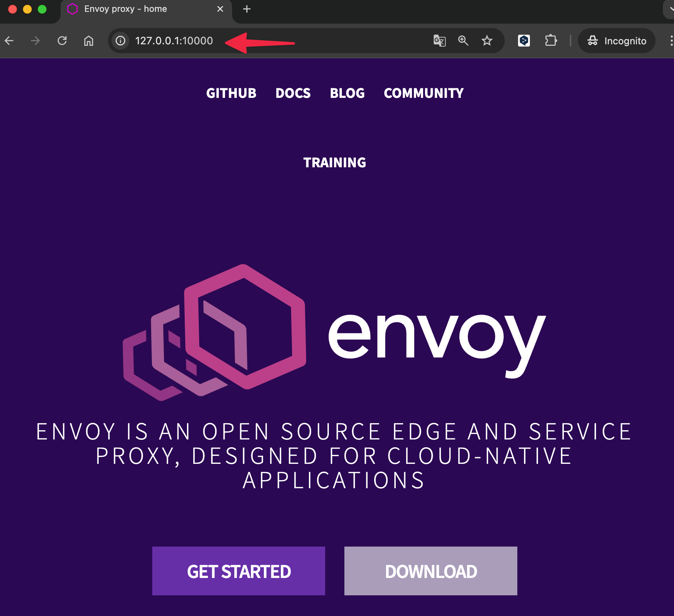Open the GITHUB nav link

tap(231, 93)
